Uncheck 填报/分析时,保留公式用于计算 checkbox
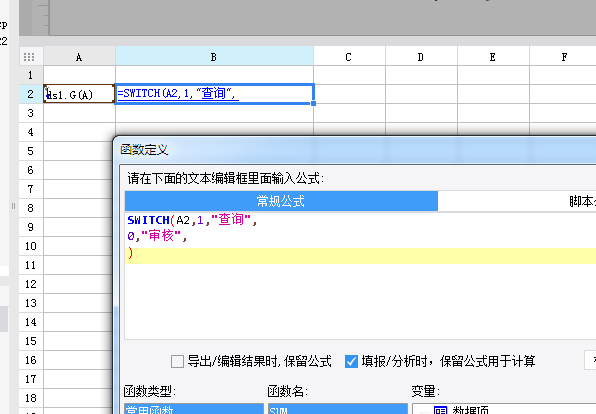Image resolution: width=596 pixels, height=414 pixels. pos(351,361)
